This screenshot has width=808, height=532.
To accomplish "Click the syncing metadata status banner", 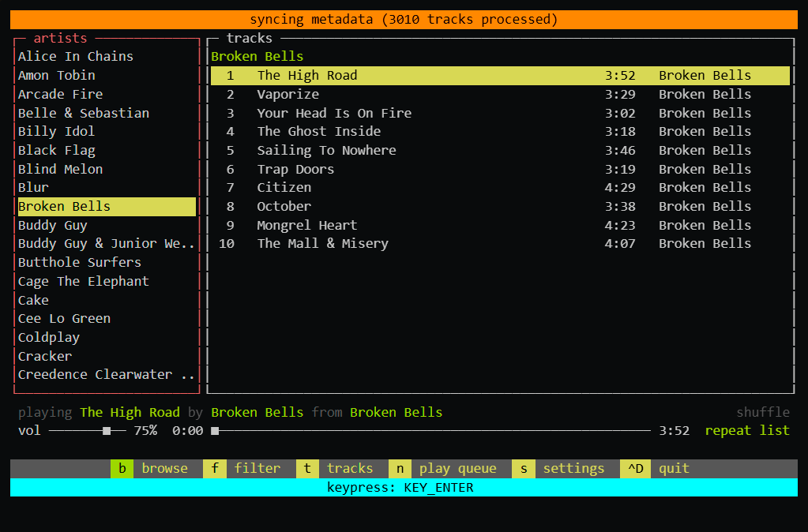I will tap(404, 20).
